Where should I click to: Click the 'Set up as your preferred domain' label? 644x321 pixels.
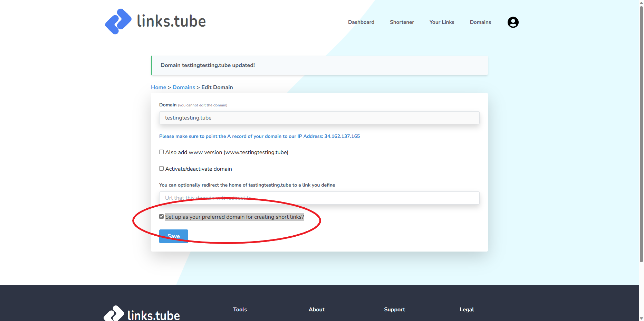(234, 217)
